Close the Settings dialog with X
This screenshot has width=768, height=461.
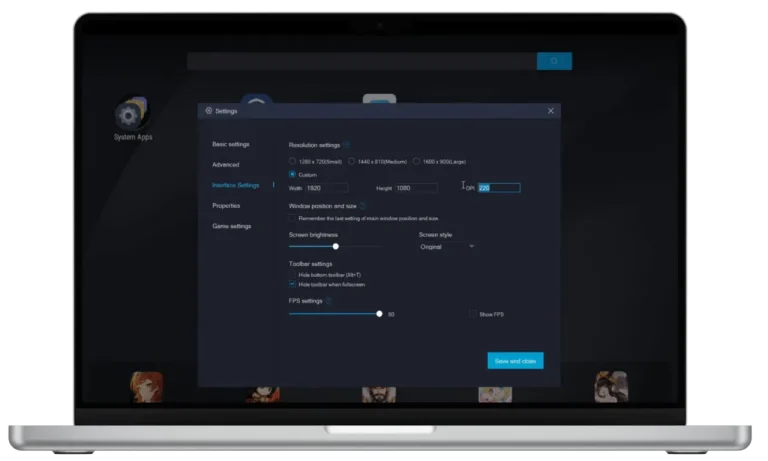tap(551, 111)
